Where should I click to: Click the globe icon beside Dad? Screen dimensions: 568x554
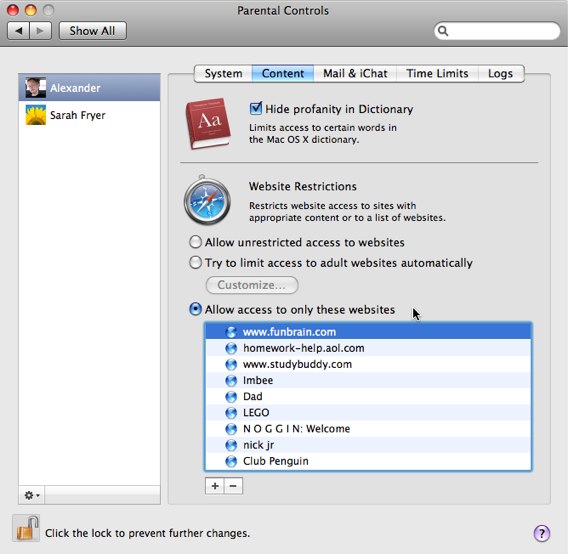click(231, 396)
